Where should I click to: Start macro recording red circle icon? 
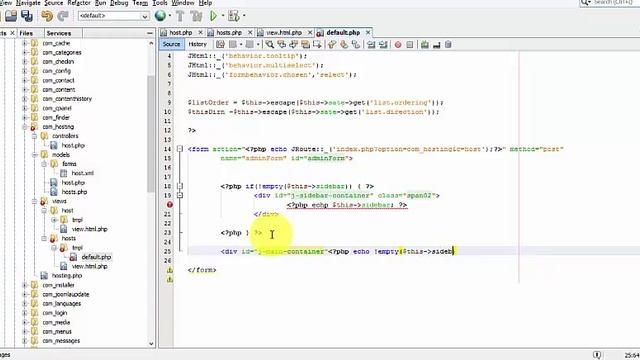coord(398,44)
